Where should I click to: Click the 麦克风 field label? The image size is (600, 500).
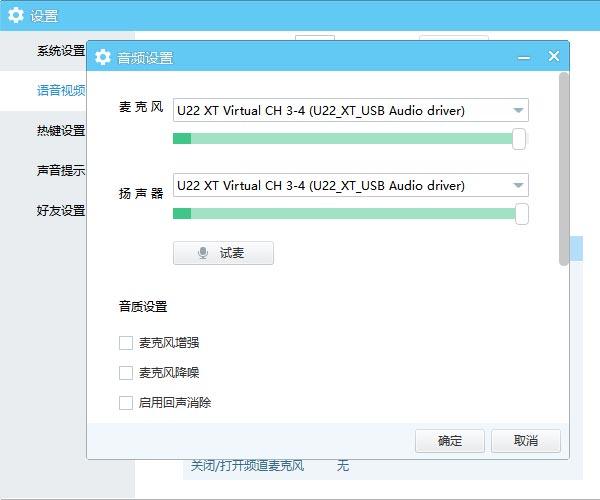[x=141, y=107]
